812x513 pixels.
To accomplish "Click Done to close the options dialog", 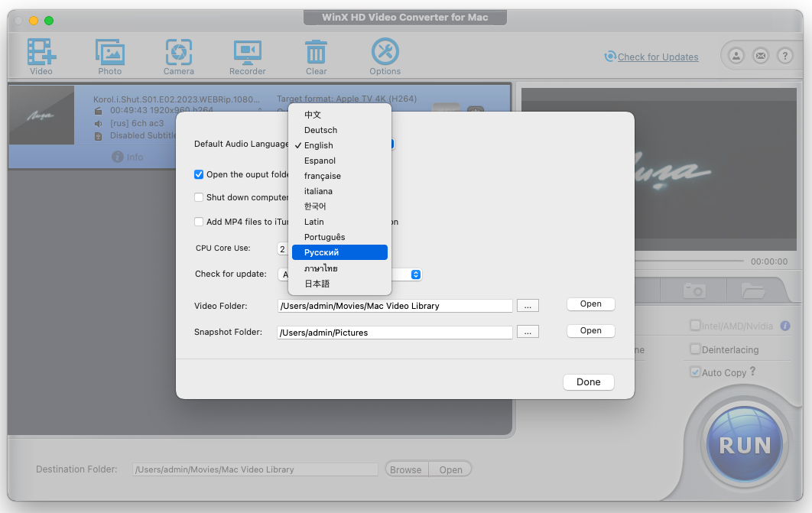I will (588, 382).
